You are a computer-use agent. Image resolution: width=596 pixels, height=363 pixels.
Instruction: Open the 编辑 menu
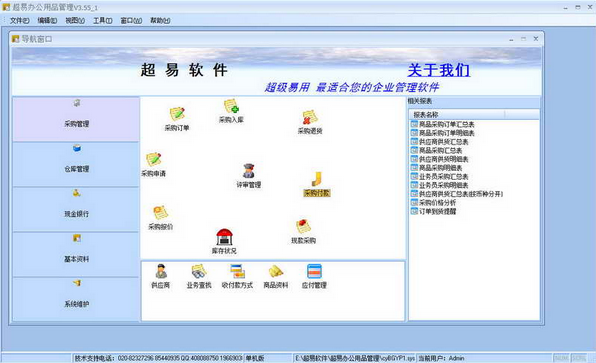tap(47, 21)
